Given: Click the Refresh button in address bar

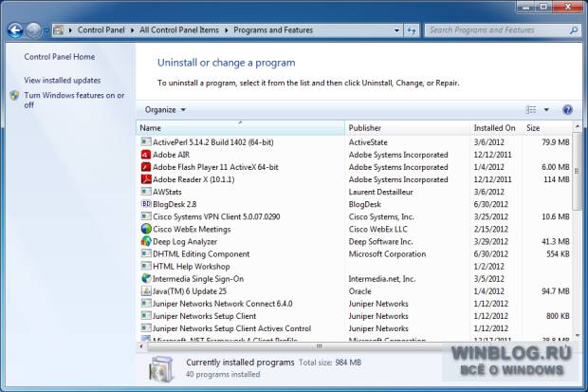Looking at the screenshot, I should pyautogui.click(x=412, y=30).
